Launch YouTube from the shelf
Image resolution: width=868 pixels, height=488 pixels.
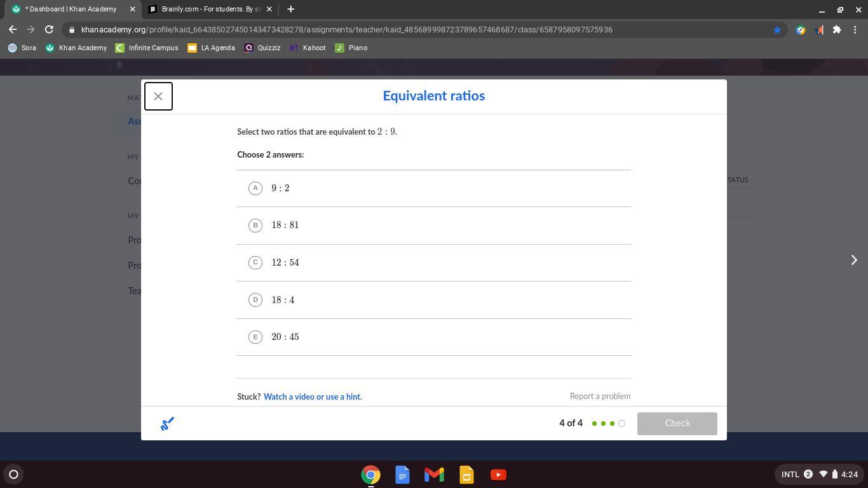click(498, 475)
